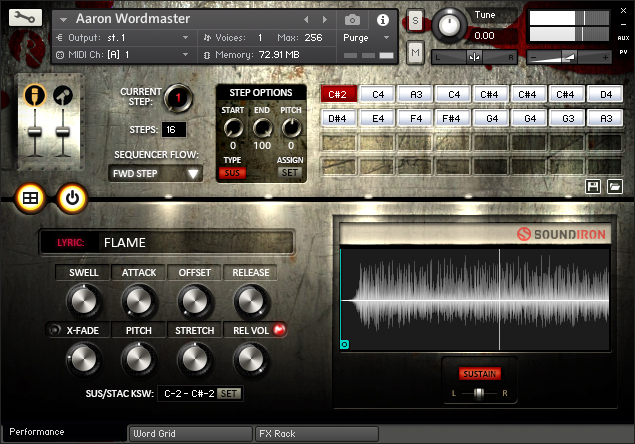Screen dimensions: 635x444
Task: Click the grid view round icon
Action: pos(30,198)
